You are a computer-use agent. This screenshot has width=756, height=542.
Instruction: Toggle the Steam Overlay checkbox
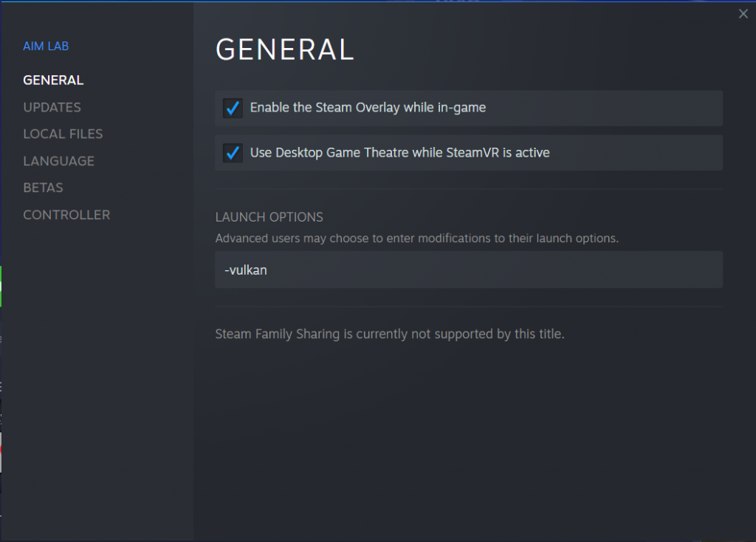(233, 108)
